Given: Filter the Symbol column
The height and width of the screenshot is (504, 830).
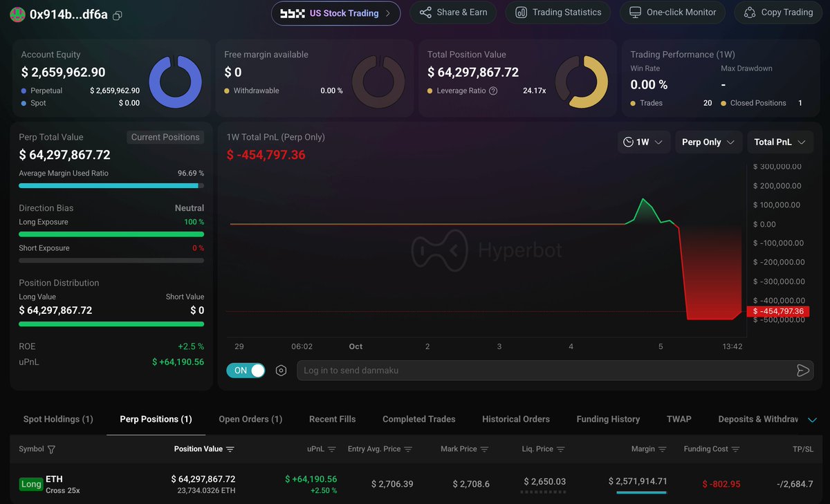Looking at the screenshot, I should point(51,449).
